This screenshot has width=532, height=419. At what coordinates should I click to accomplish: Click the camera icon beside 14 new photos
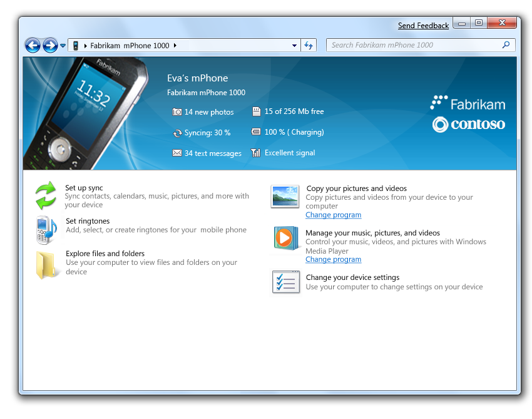tap(176, 111)
